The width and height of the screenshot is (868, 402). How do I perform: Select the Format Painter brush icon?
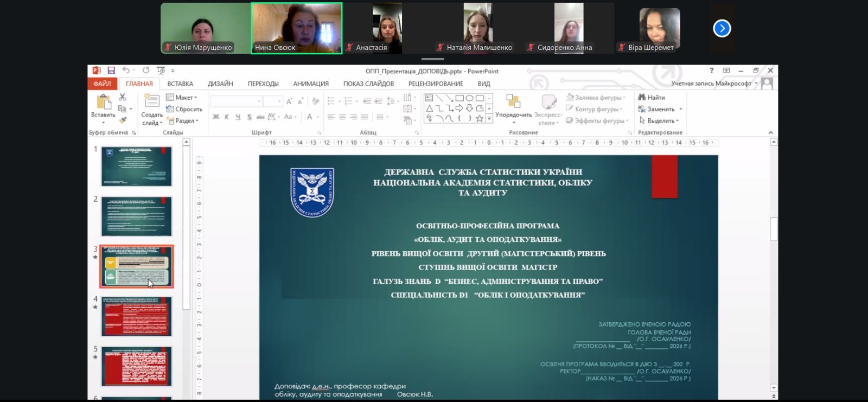(123, 120)
